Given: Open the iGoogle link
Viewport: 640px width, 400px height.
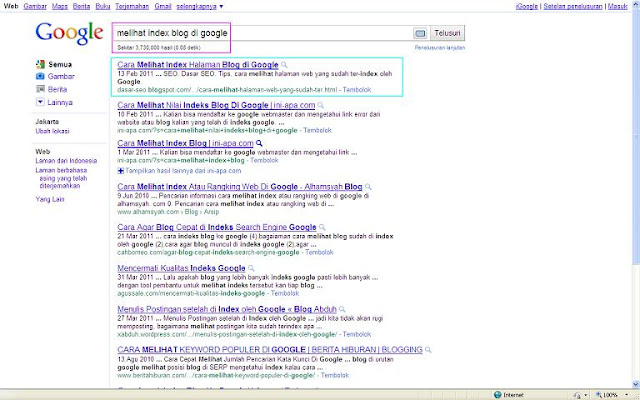Looking at the screenshot, I should 527,7.
